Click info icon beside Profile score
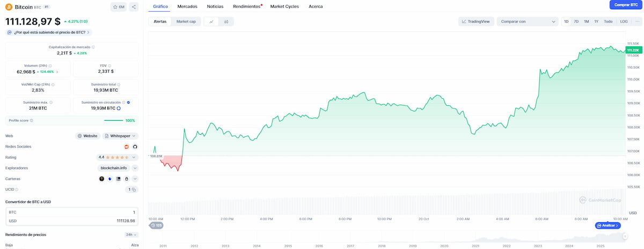 [31, 121]
